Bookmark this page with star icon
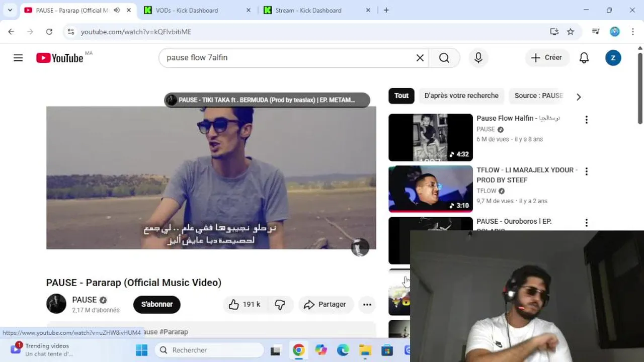This screenshot has width=644, height=362. point(571,32)
